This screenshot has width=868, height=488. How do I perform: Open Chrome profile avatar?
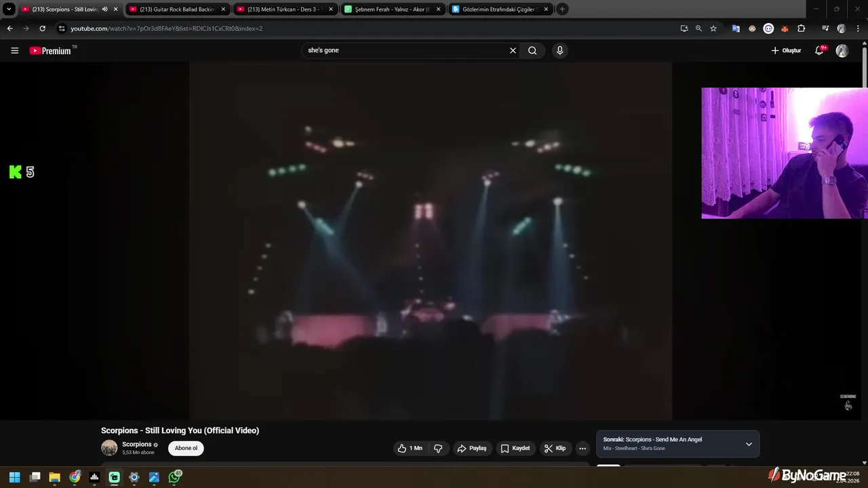tap(842, 28)
